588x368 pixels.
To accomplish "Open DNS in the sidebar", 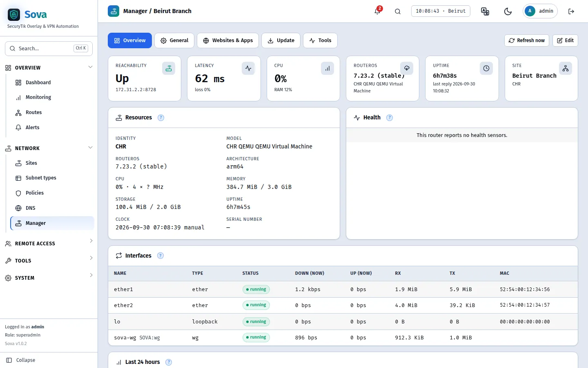I will point(52,208).
